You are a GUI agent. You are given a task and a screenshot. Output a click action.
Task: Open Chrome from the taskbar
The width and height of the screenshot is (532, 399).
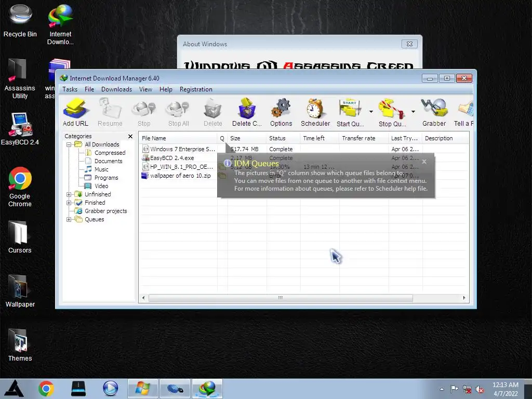click(x=46, y=389)
